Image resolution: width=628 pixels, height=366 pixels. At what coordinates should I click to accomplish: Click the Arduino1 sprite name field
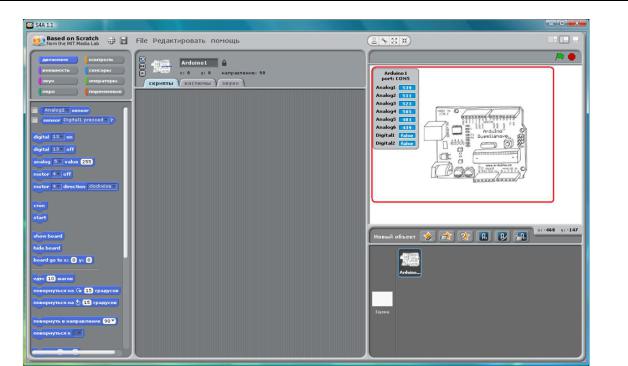coord(199,63)
